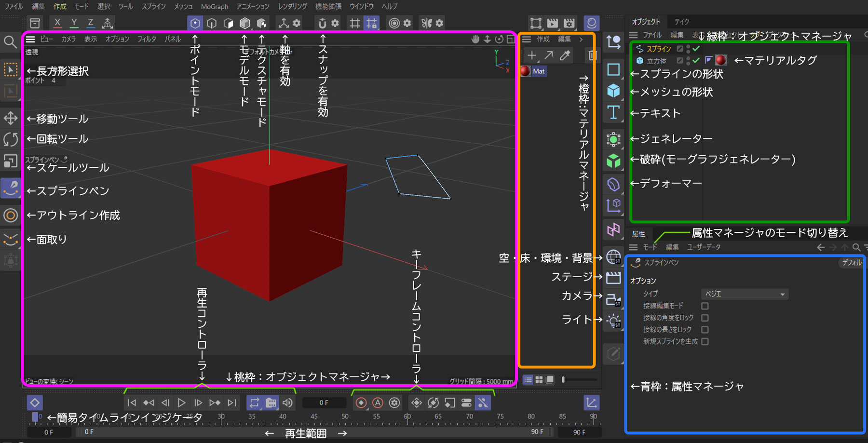This screenshot has height=443, width=868.
Task: Open the Material Manager hamburger menu
Action: pos(527,40)
